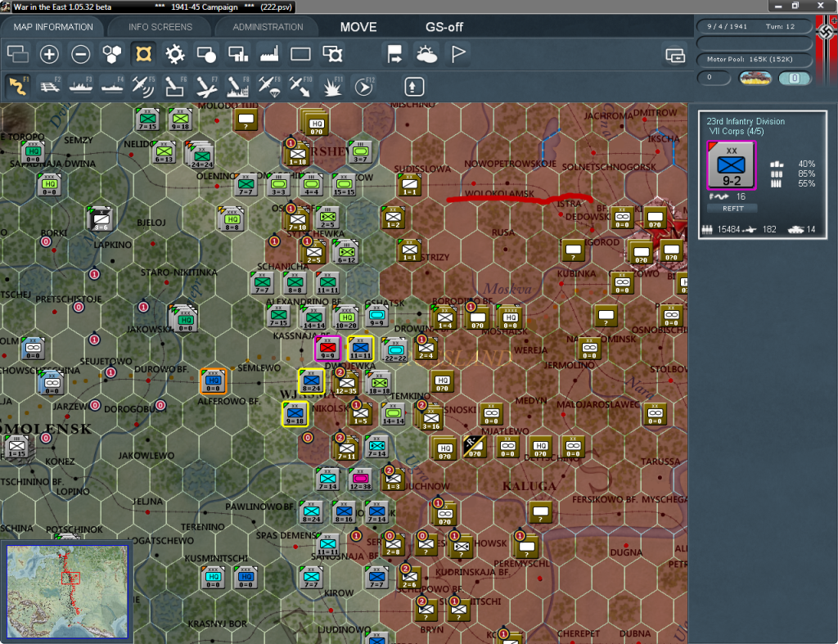The image size is (838, 644).
Task: Select the cyan 22=22 unit stack
Action: [x=395, y=350]
